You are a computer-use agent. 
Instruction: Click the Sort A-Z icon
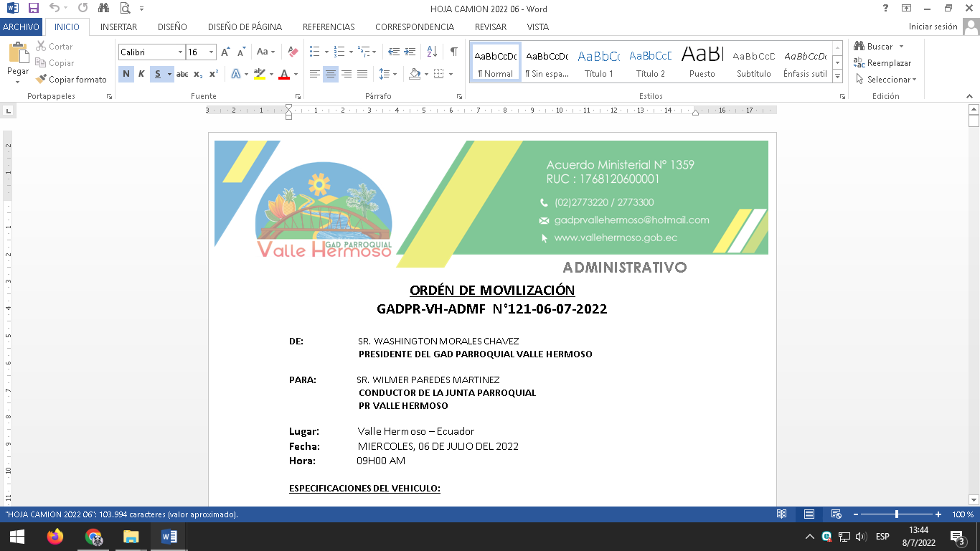pos(432,52)
